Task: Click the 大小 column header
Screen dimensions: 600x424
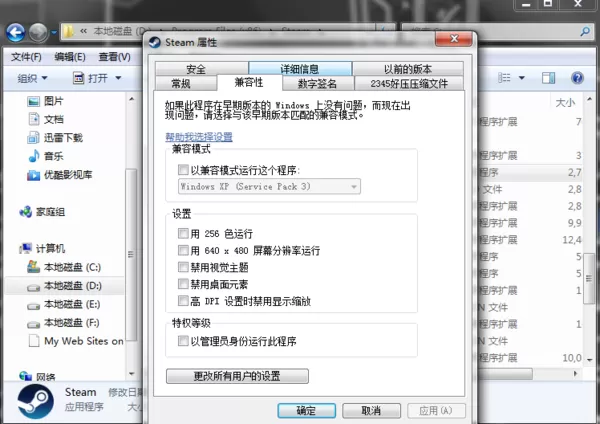Action: [x=565, y=102]
